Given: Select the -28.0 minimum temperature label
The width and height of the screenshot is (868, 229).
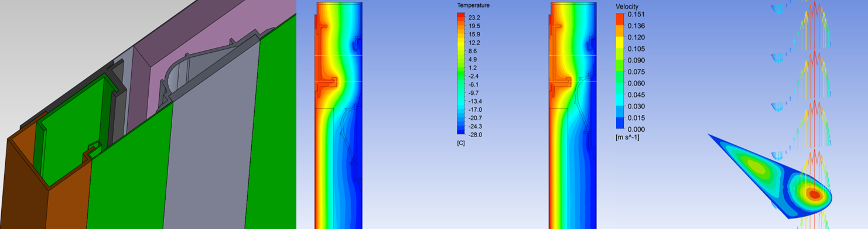Looking at the screenshot, I should coord(476,134).
